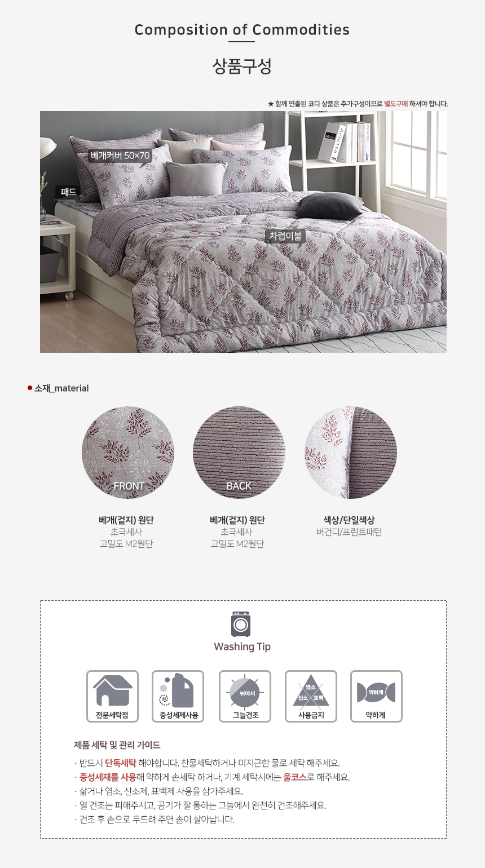The image size is (485, 868).
Task: Click the 패드 label on the bed
Action: point(68,192)
